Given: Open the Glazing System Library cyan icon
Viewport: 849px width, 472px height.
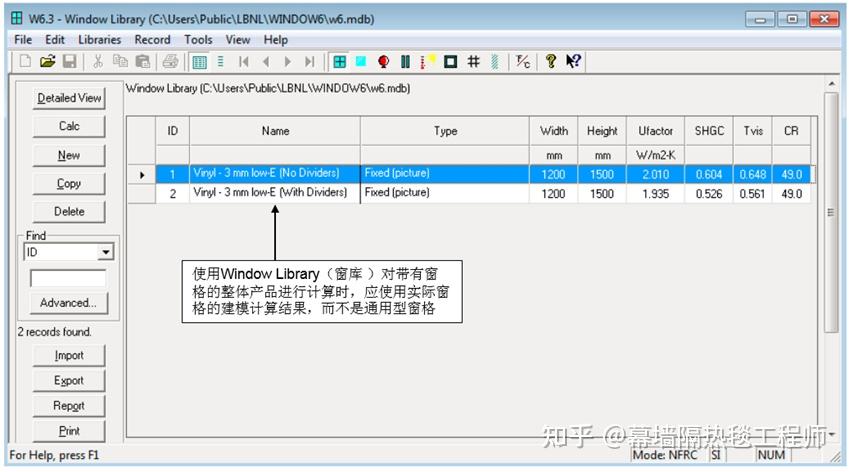Looking at the screenshot, I should (x=361, y=61).
